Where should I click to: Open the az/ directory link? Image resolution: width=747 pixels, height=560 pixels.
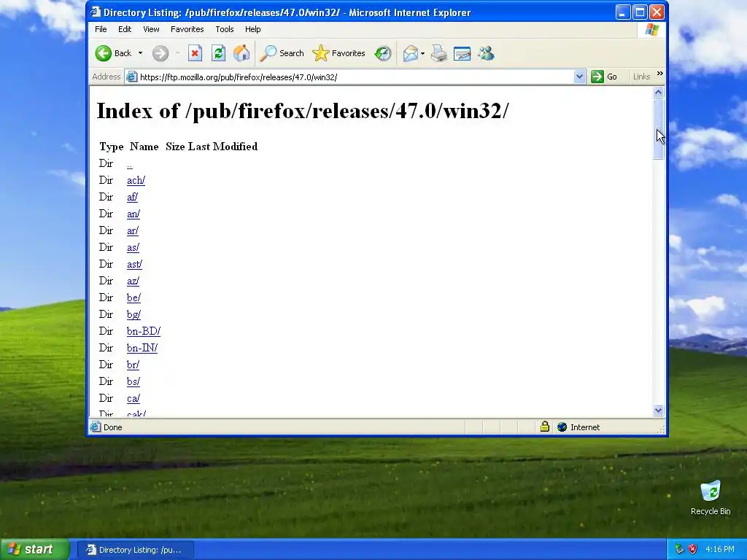pos(133,281)
